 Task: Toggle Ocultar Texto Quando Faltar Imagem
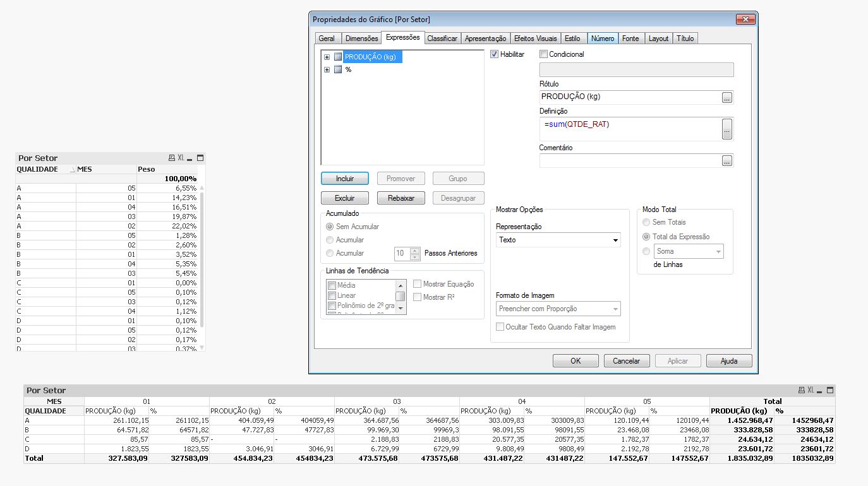point(500,327)
